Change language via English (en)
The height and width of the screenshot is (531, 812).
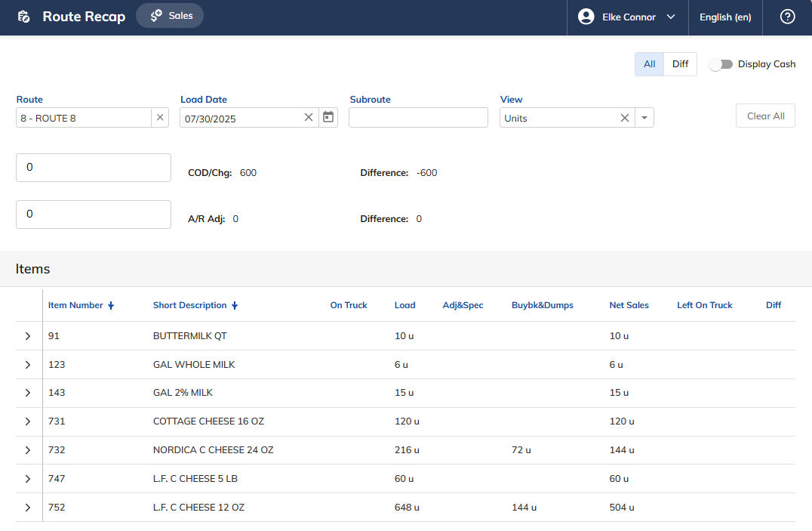pos(725,17)
